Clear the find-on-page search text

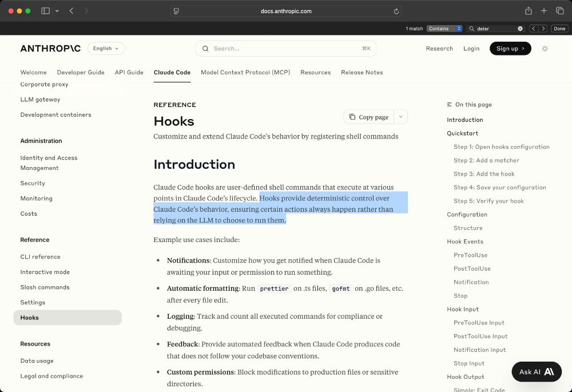pyautogui.click(x=520, y=29)
